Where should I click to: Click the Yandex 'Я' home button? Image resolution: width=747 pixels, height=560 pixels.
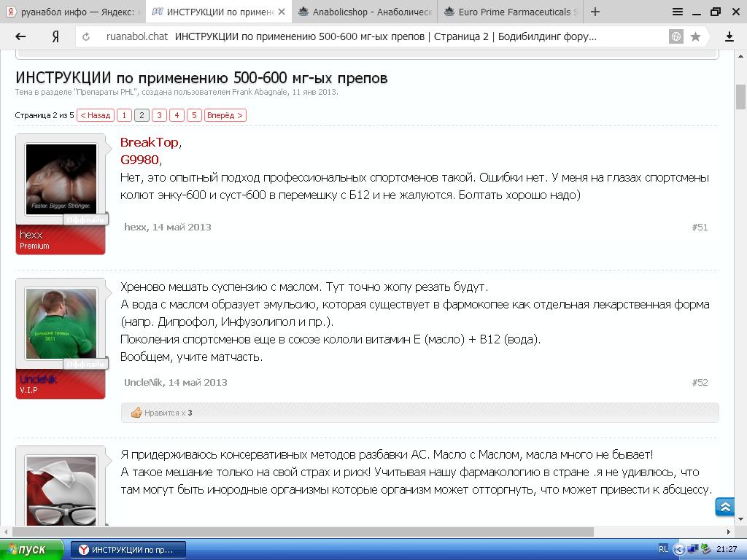click(x=55, y=36)
